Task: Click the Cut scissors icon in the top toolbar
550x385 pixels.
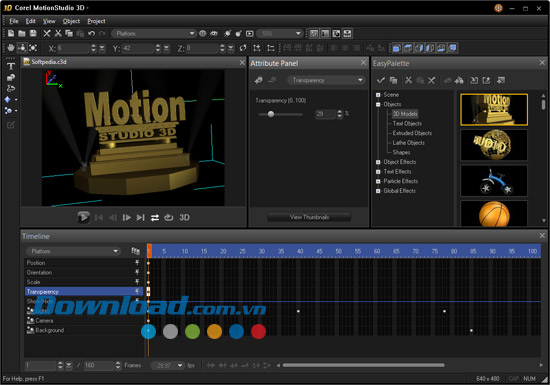Action: coord(58,34)
